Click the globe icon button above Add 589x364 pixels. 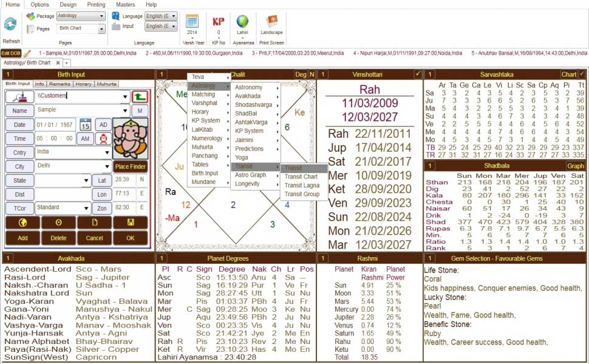click(22, 223)
